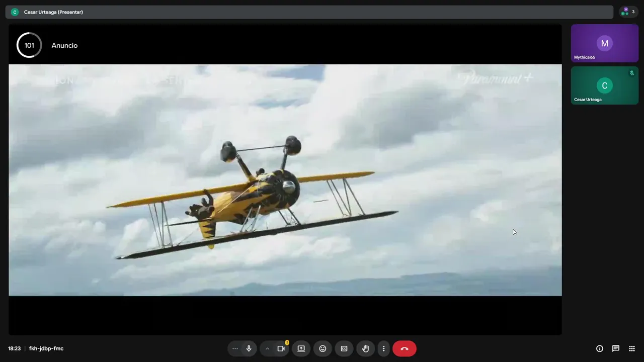The height and width of the screenshot is (362, 644).
Task: Open the emoji reactions button
Action: point(323,348)
